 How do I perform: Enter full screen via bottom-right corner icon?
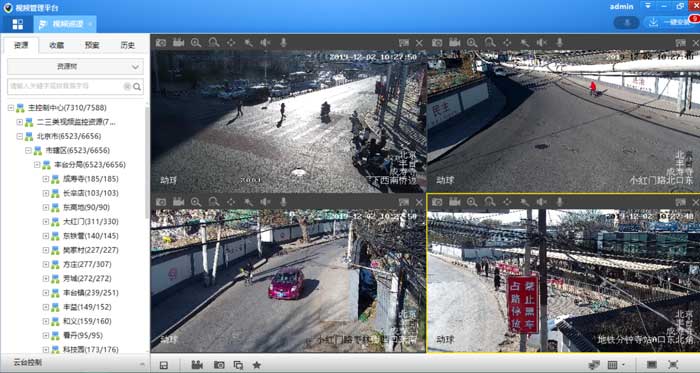tap(673, 365)
